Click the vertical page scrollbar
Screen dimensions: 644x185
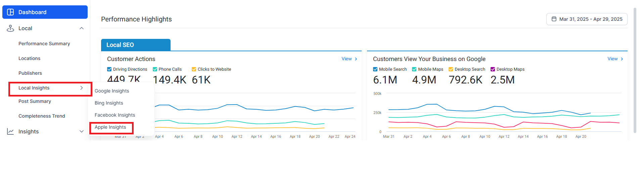635,70
